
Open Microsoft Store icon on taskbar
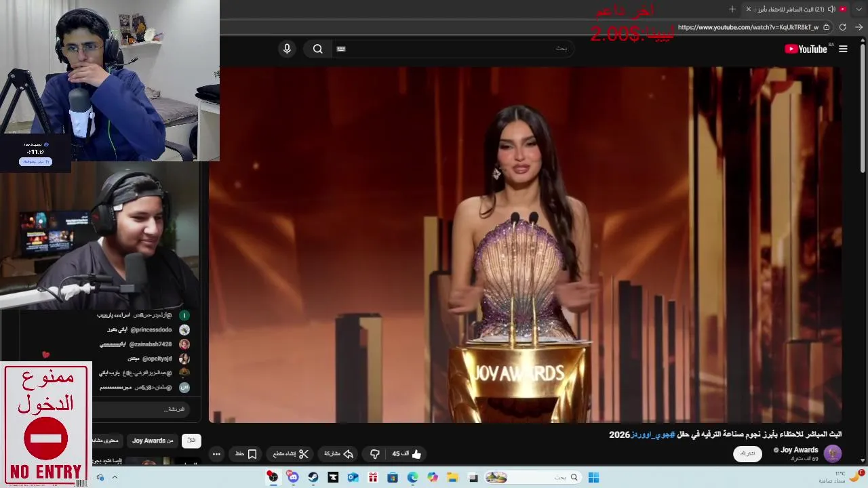pos(393,477)
